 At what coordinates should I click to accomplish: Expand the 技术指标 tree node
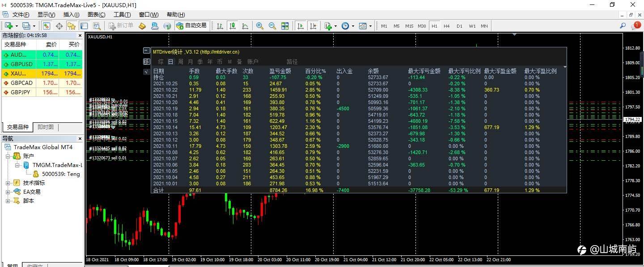8,183
